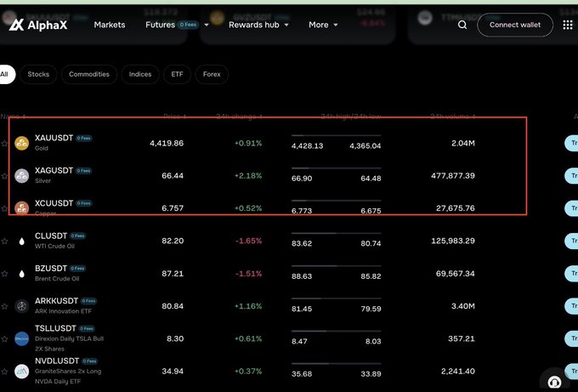
Task: Select the Indices category filter
Action: 140,74
